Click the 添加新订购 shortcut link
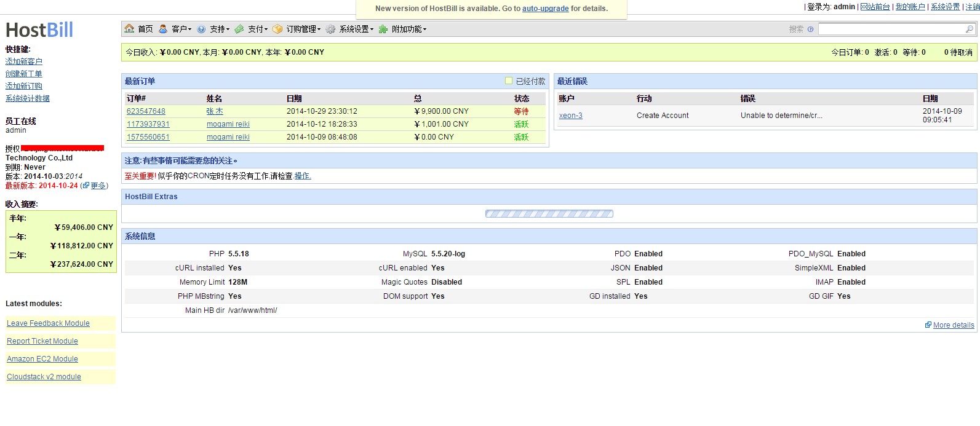This screenshot has height=426, width=980. [24, 86]
